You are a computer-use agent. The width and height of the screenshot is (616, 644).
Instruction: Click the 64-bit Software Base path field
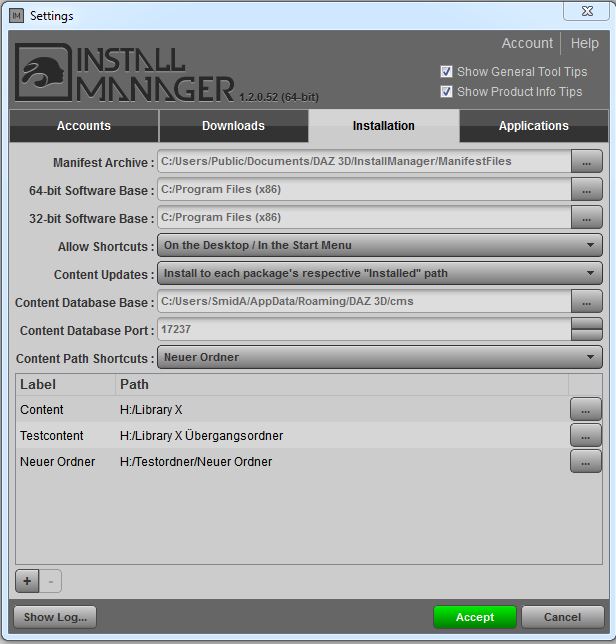pos(364,189)
